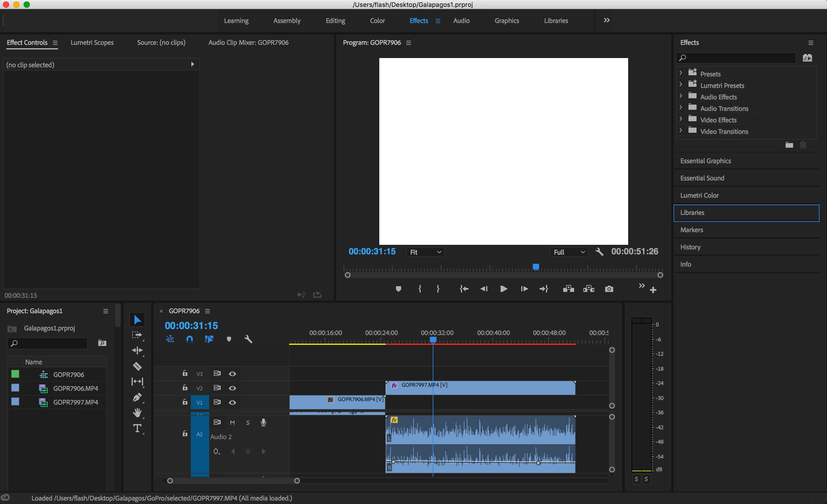
Task: Click Export Frame camera icon
Action: (609, 289)
